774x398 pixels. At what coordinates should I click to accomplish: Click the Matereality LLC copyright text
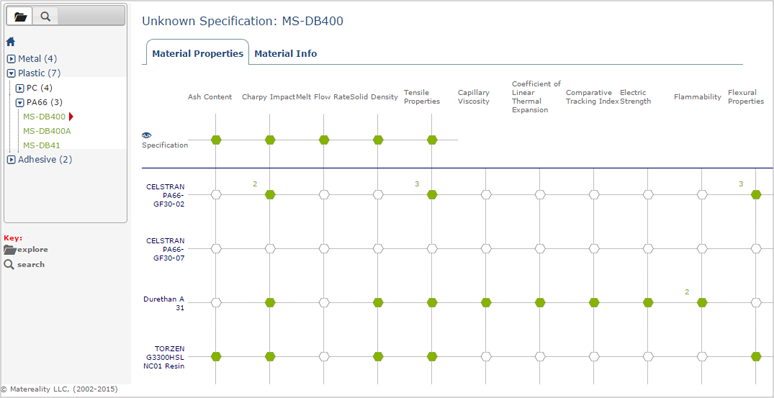pos(59,389)
